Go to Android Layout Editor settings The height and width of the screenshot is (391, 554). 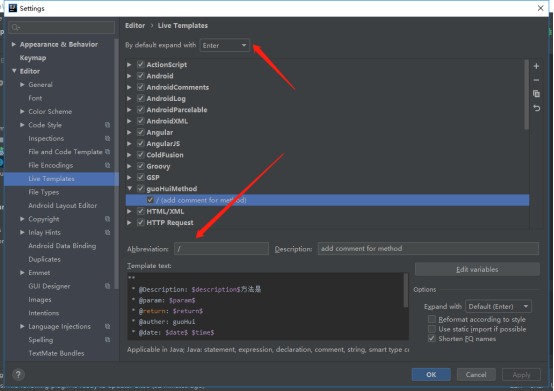(63, 205)
